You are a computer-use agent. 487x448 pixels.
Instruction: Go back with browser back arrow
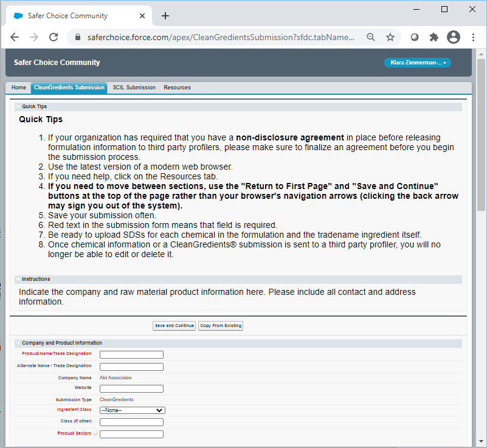[15, 37]
